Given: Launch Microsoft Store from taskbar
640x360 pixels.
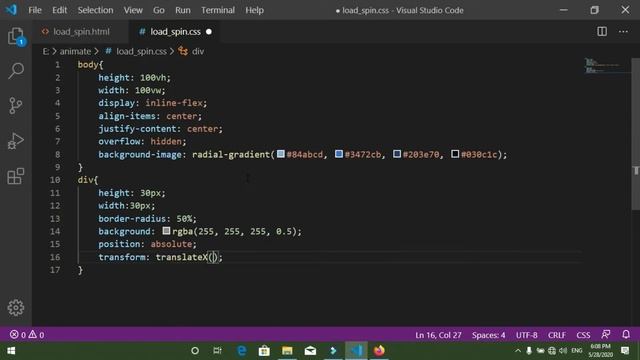Looking at the screenshot, I should (264, 351).
